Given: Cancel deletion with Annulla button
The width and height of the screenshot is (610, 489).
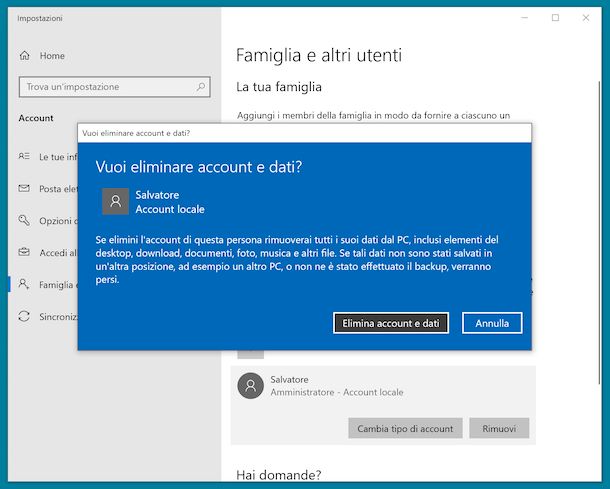Looking at the screenshot, I should 492,323.
